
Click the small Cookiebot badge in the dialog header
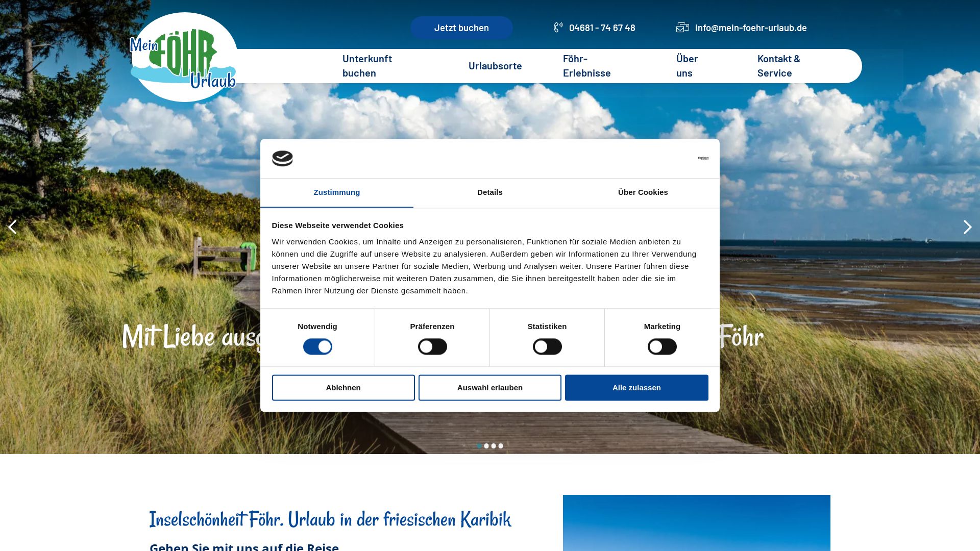tap(703, 158)
